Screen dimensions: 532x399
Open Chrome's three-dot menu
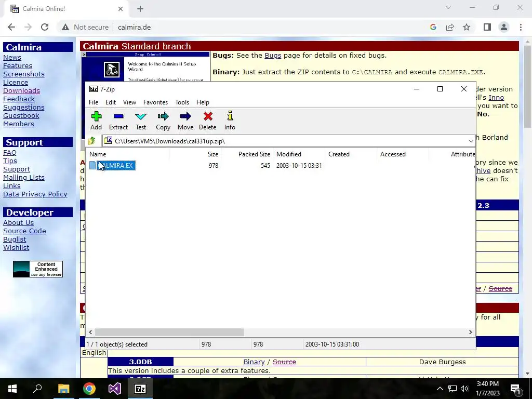(x=521, y=27)
